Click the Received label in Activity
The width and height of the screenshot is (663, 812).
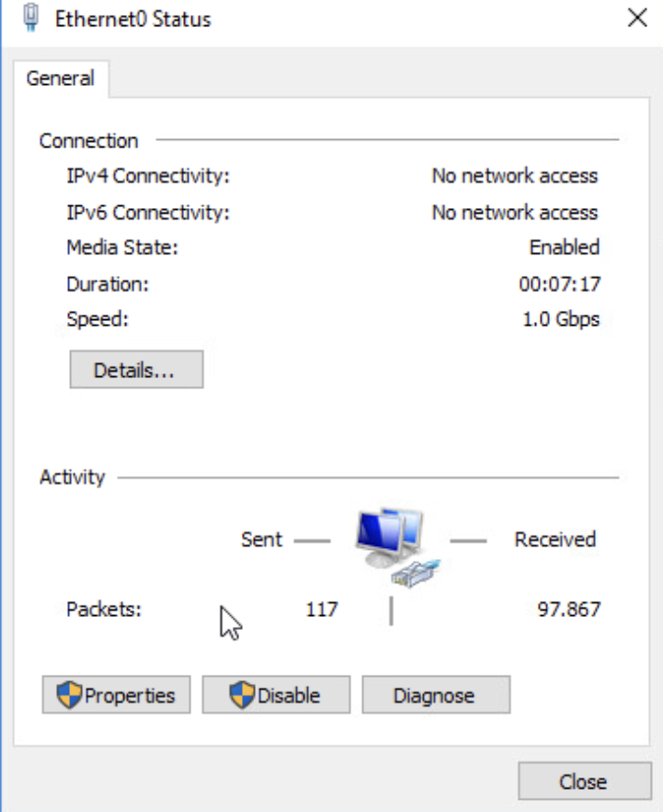point(555,539)
